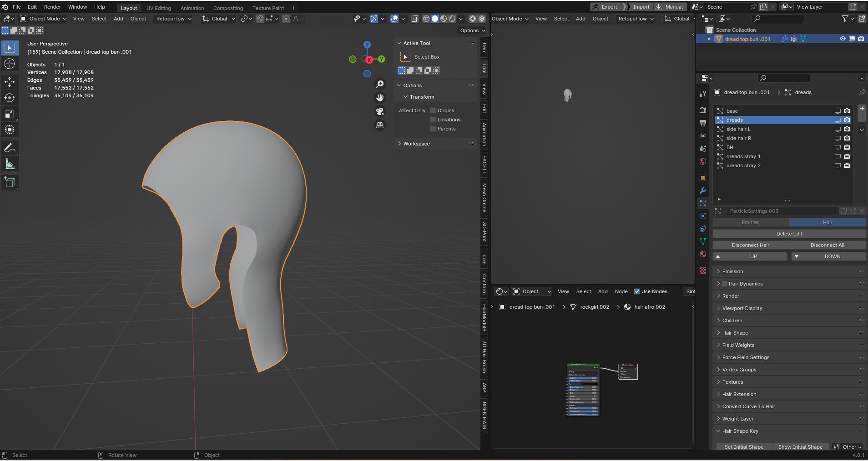The height and width of the screenshot is (461, 868).
Task: Click the pan hand icon in viewport
Action: pyautogui.click(x=380, y=98)
